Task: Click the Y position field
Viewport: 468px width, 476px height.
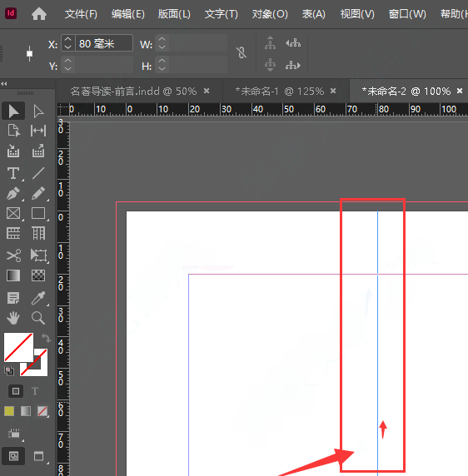Action: (x=104, y=65)
